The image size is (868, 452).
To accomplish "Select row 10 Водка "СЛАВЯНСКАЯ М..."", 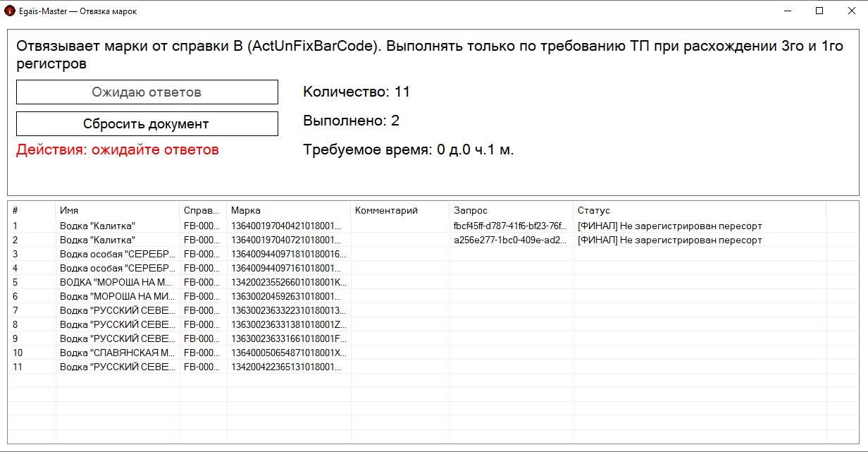I will (117, 353).
